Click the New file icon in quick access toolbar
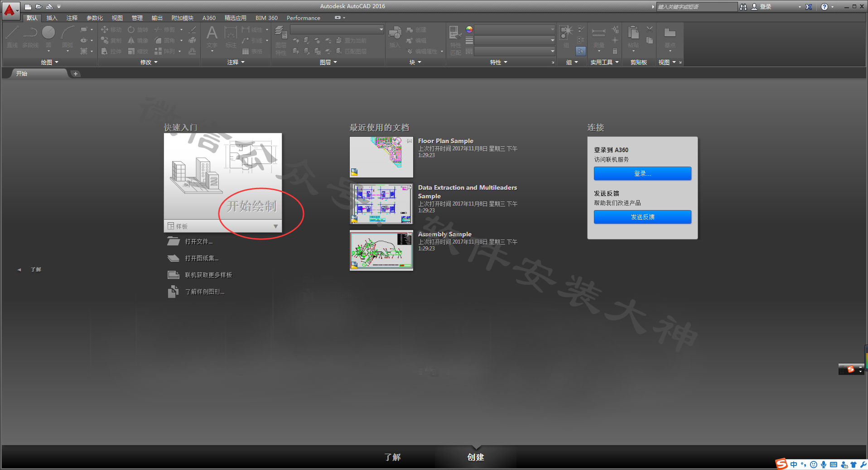Screen dimensions: 868x470 click(28, 7)
